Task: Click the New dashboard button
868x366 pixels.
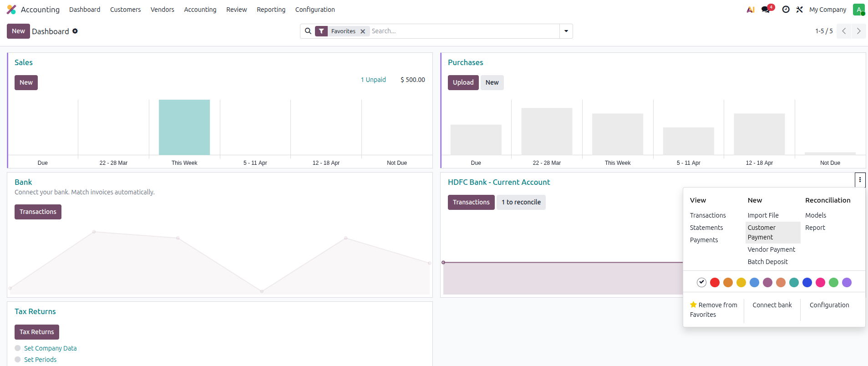Action: pos(18,31)
